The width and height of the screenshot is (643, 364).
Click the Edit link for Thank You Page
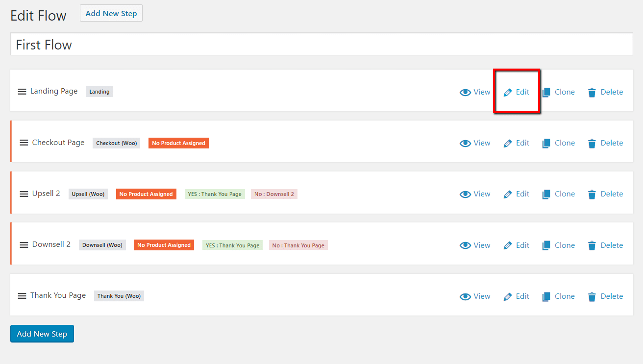pos(522,296)
